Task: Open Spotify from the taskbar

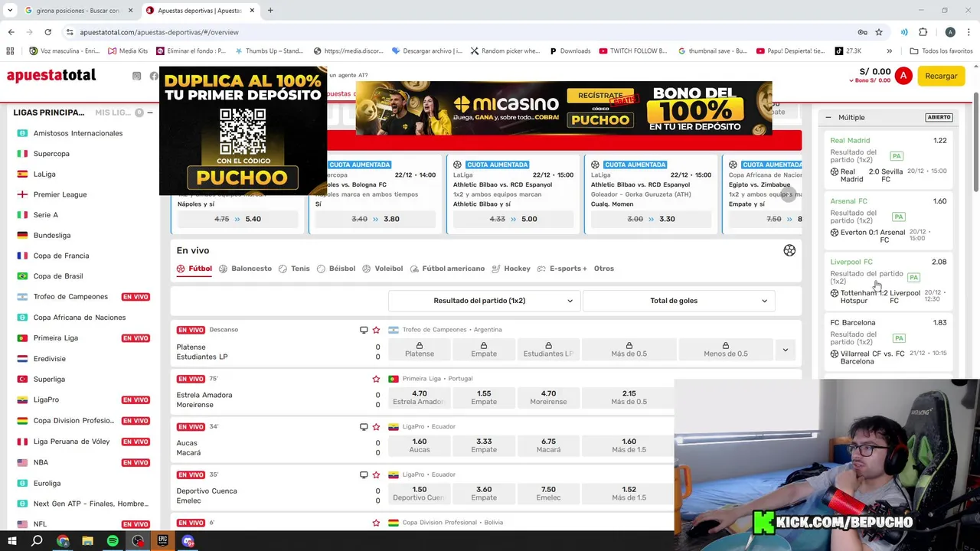Action: coord(113,541)
